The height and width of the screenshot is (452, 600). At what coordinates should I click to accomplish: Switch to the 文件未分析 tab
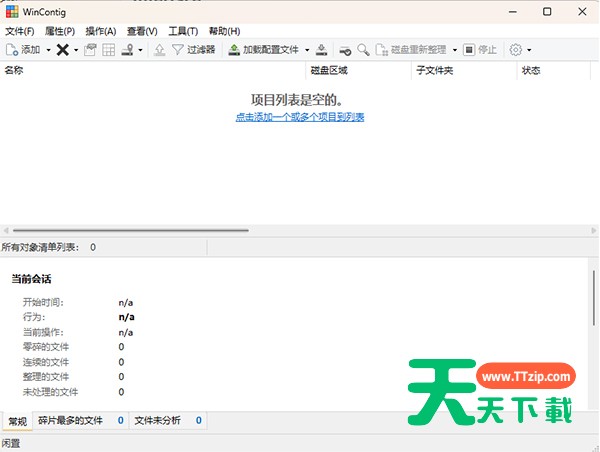click(x=168, y=421)
